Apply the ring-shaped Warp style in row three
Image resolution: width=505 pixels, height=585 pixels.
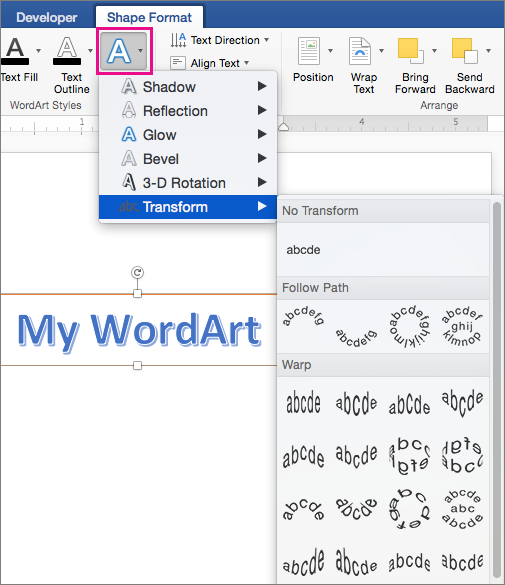[x=409, y=509]
